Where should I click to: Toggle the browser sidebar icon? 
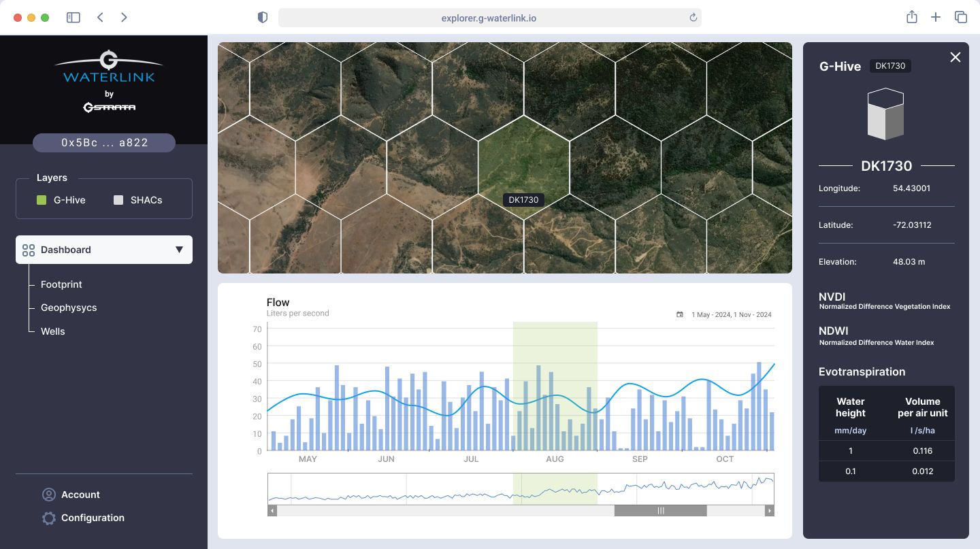73,18
